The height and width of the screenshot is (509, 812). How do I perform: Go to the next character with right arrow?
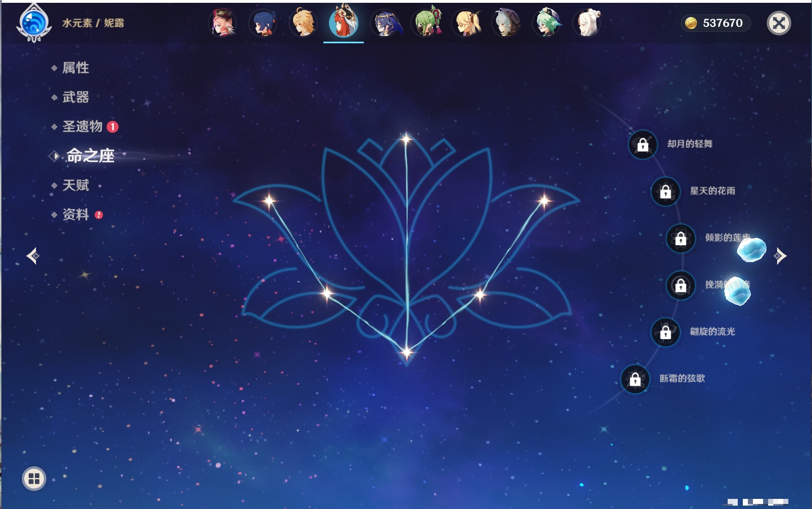[780, 256]
